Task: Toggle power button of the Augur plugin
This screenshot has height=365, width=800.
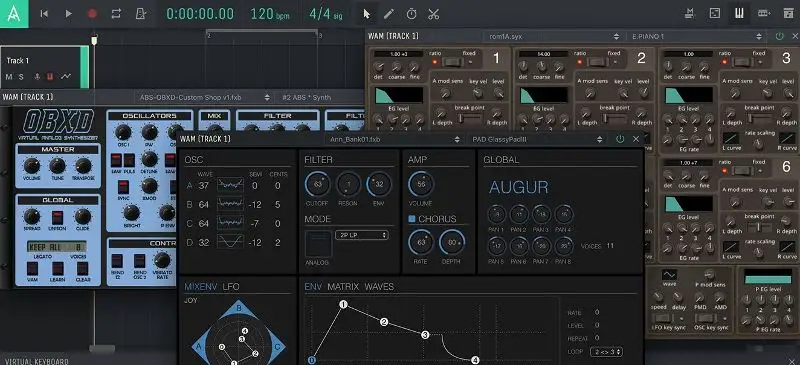Action: (620, 139)
